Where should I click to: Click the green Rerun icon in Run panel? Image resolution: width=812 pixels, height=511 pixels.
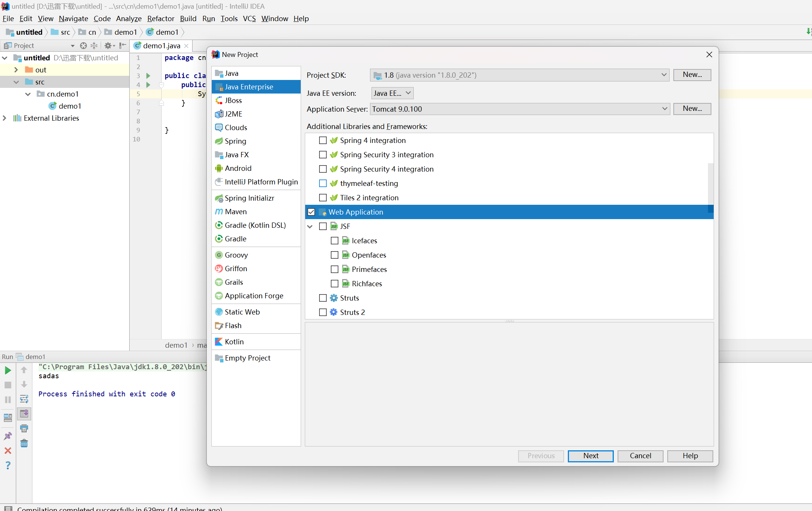[x=8, y=370]
